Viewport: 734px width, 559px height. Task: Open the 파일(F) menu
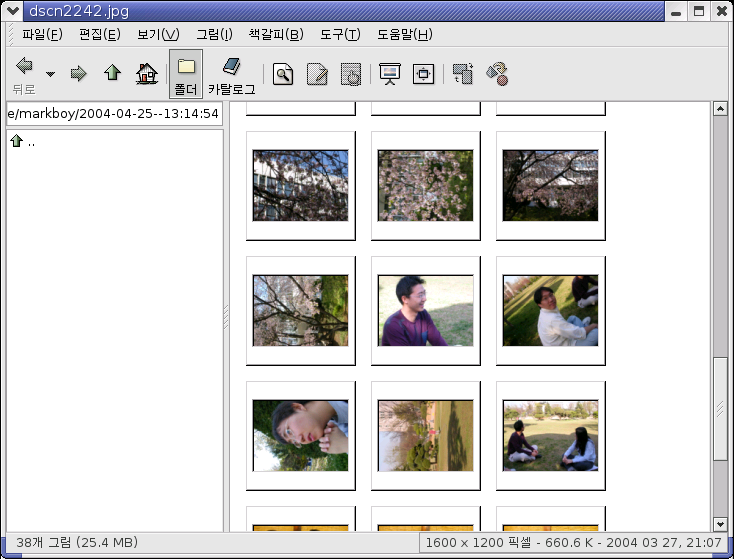[x=42, y=34]
